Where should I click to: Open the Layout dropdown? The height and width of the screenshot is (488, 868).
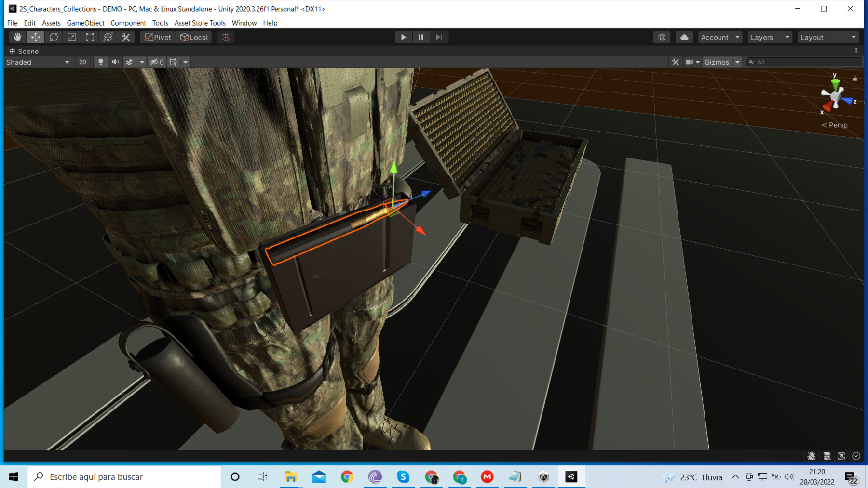click(828, 37)
